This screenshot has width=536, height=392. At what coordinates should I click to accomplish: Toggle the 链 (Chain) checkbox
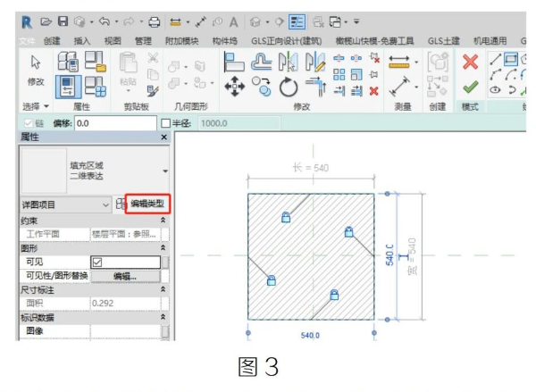pos(29,123)
